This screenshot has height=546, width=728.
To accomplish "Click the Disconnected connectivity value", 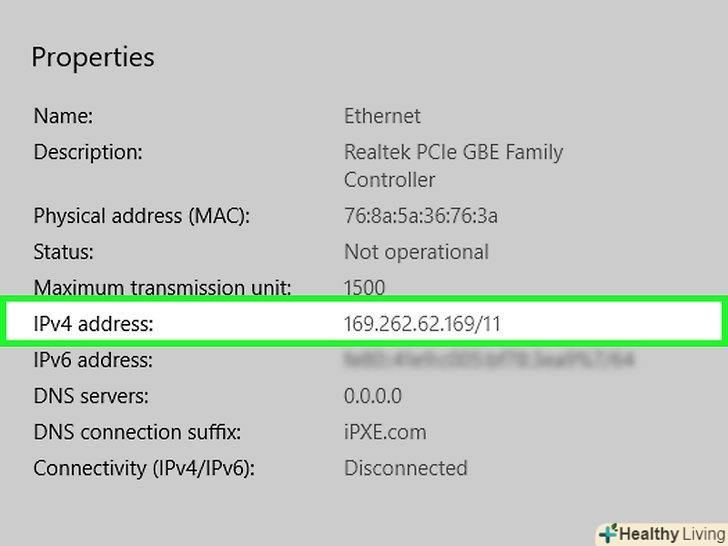I will [x=405, y=468].
